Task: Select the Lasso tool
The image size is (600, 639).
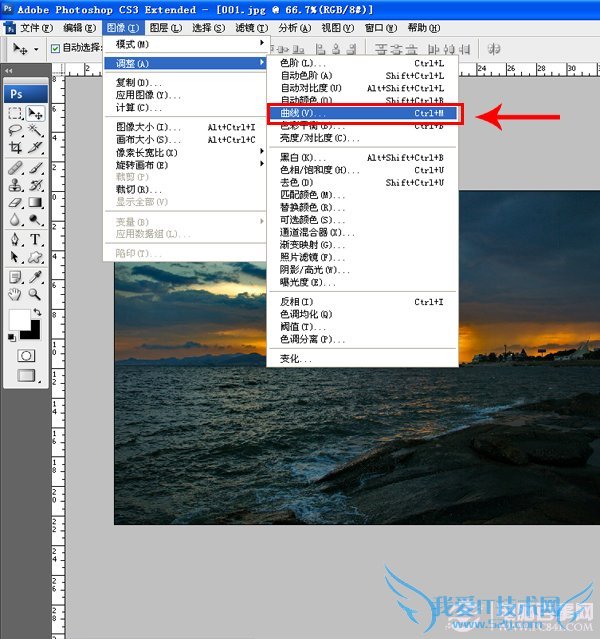Action: click(15, 130)
